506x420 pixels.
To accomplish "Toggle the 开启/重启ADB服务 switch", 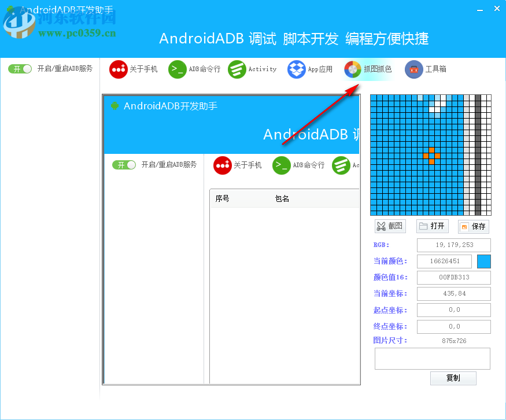I will click(x=20, y=68).
